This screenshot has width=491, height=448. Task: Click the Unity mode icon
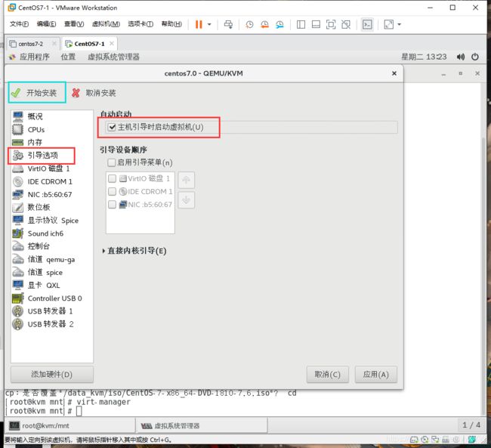pyautogui.click(x=346, y=24)
